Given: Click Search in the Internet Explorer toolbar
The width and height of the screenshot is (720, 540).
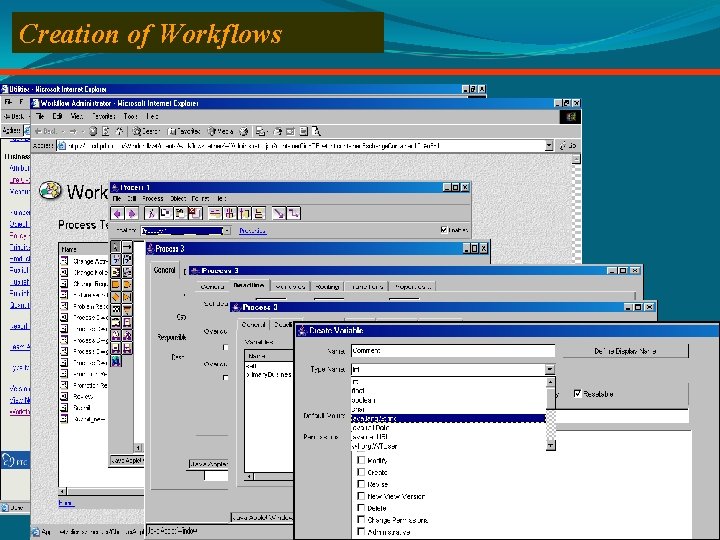Looking at the screenshot, I should point(146,131).
